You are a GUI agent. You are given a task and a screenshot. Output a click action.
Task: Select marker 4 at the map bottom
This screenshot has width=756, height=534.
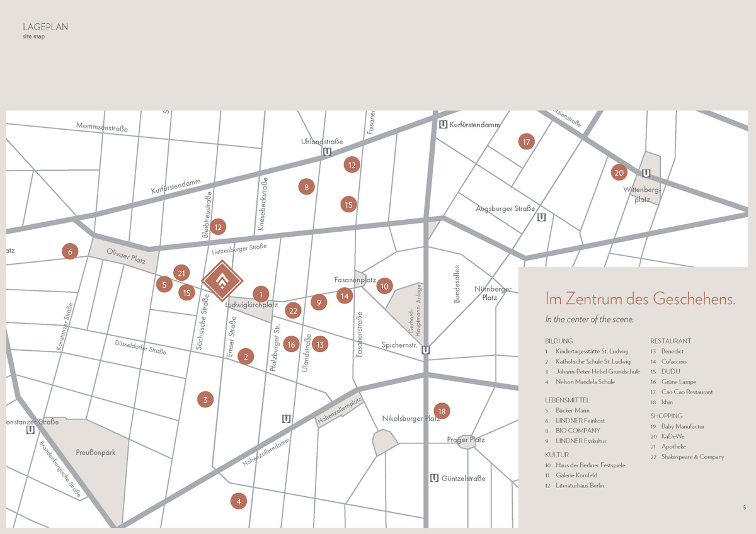coord(238,501)
